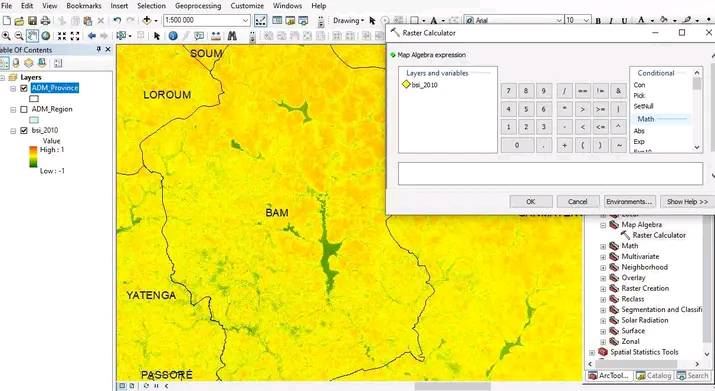The image size is (715, 391).
Task: Click the New map document icon
Action: tap(6, 21)
